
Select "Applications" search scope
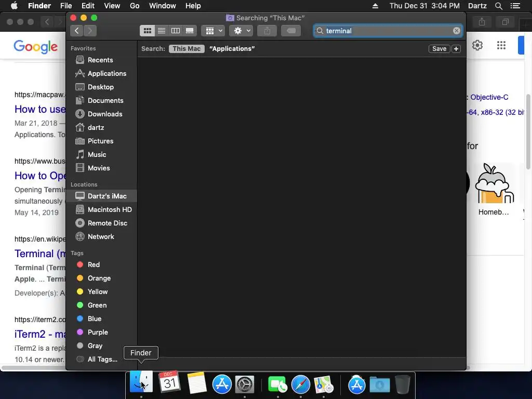click(232, 49)
